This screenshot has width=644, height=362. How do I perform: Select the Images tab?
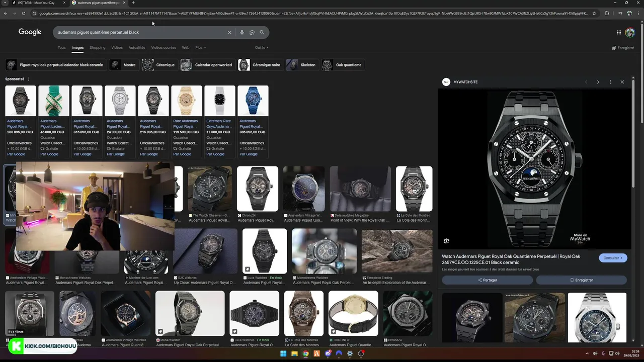click(x=77, y=47)
